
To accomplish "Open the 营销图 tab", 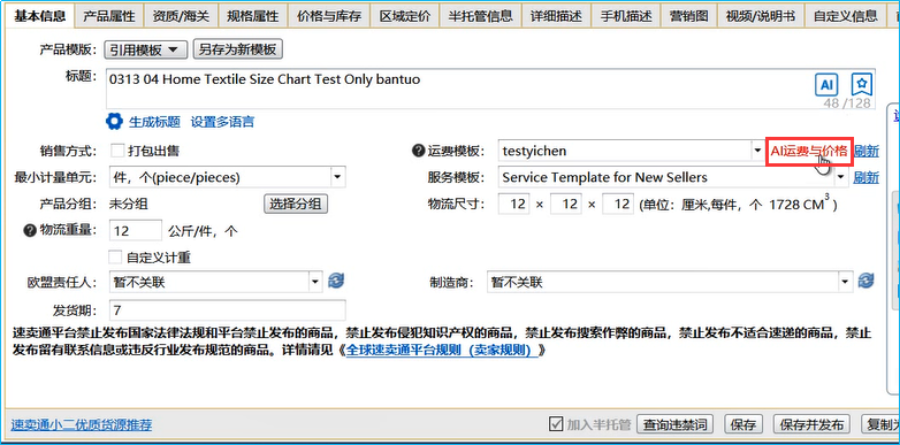I will pyautogui.click(x=689, y=16).
